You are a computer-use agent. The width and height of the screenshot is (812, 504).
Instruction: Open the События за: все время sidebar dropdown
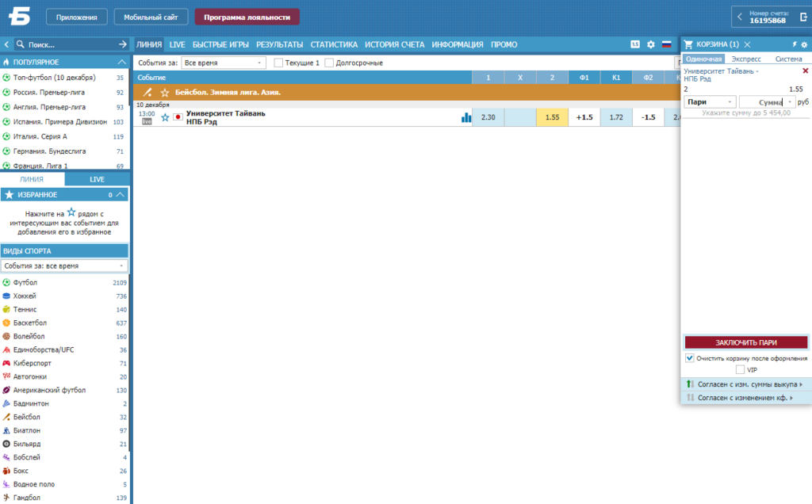(x=64, y=266)
